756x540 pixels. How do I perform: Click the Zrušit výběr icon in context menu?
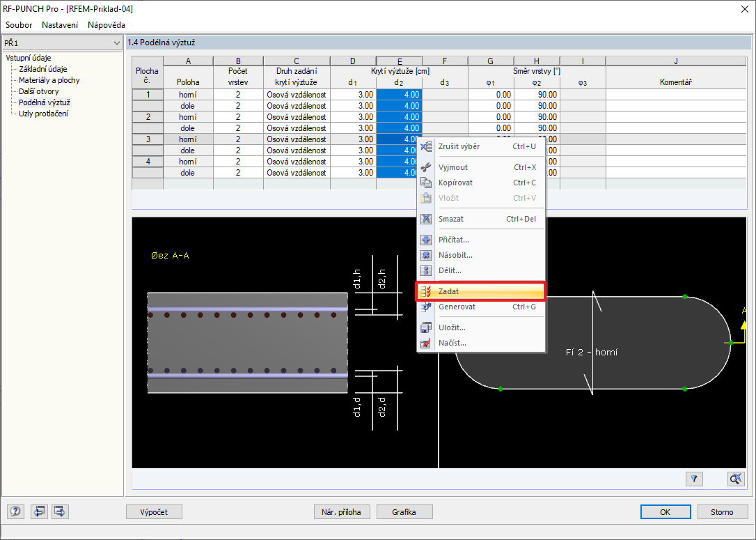click(426, 146)
